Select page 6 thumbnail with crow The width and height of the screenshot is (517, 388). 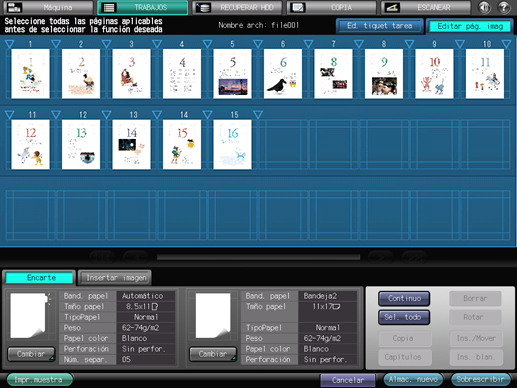pos(283,74)
